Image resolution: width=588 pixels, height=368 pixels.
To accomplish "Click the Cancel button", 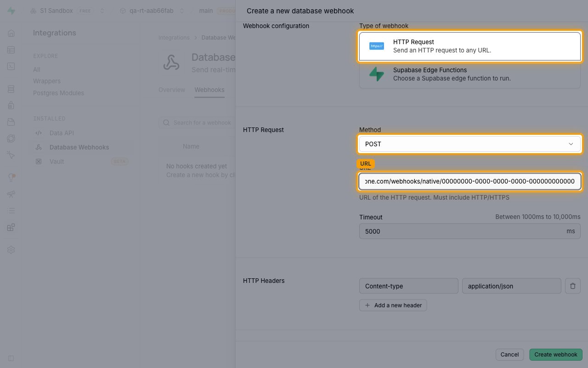I will [x=509, y=355].
